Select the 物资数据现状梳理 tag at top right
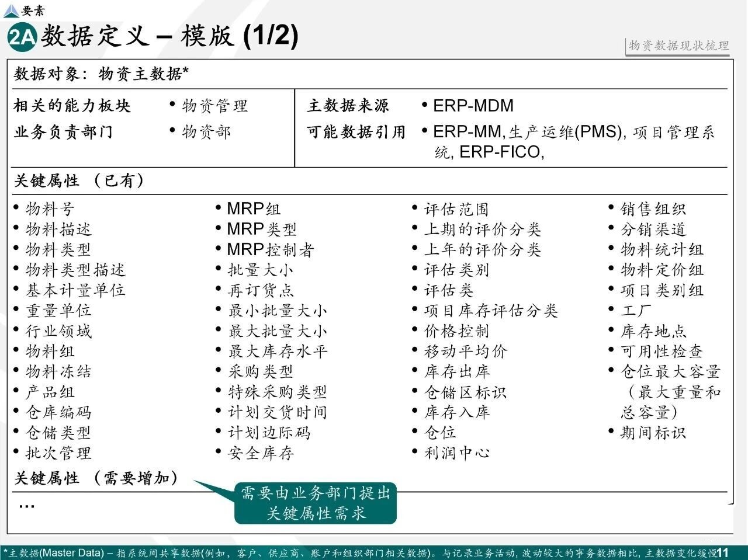748x560 pixels. tap(679, 46)
